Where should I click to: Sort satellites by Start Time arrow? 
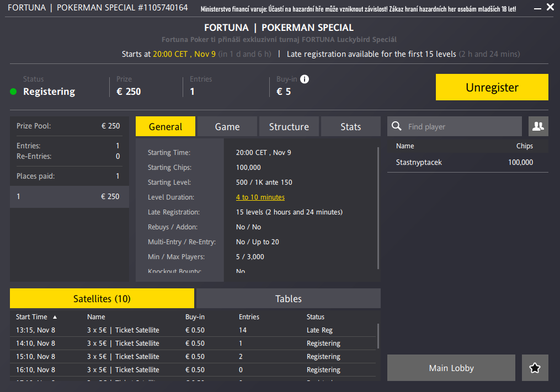(x=55, y=317)
